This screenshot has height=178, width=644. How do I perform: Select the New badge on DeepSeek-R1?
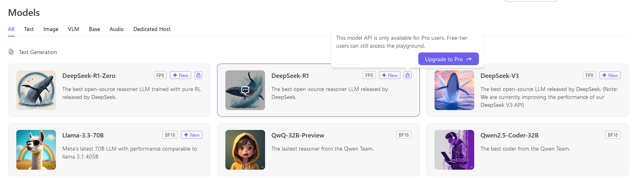click(390, 75)
